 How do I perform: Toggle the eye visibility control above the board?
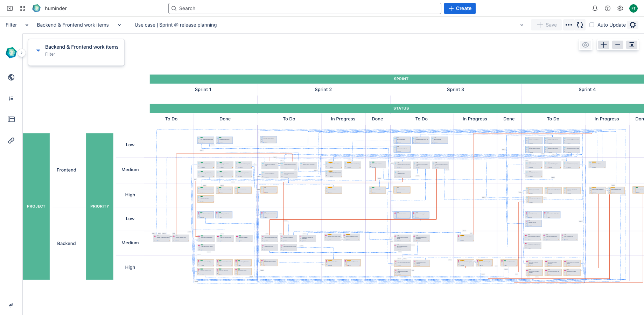[586, 45]
